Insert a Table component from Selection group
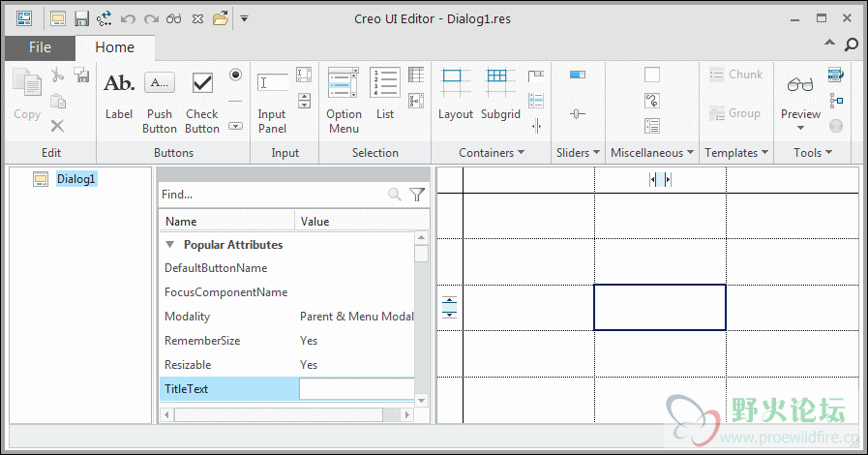 click(x=416, y=75)
